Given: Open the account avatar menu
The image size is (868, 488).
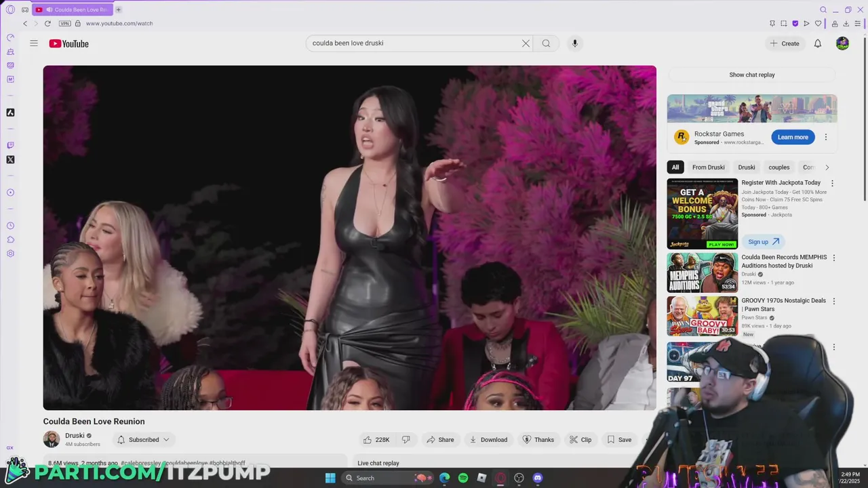Looking at the screenshot, I should [842, 43].
